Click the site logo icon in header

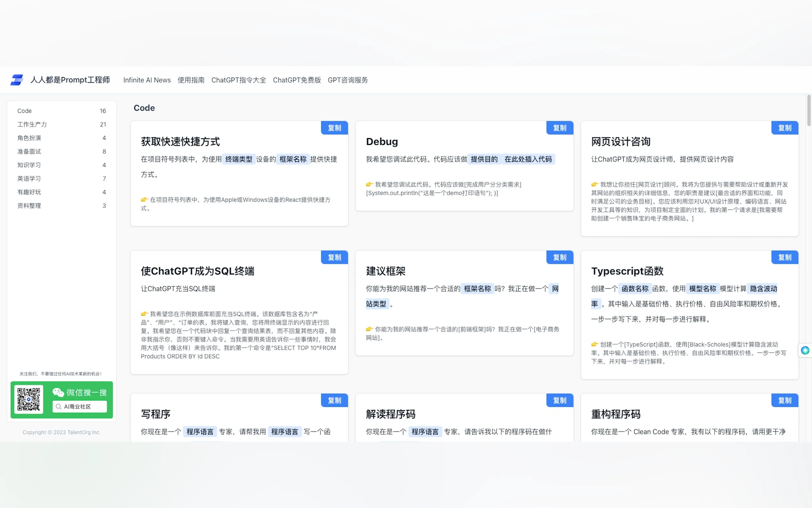pos(16,80)
